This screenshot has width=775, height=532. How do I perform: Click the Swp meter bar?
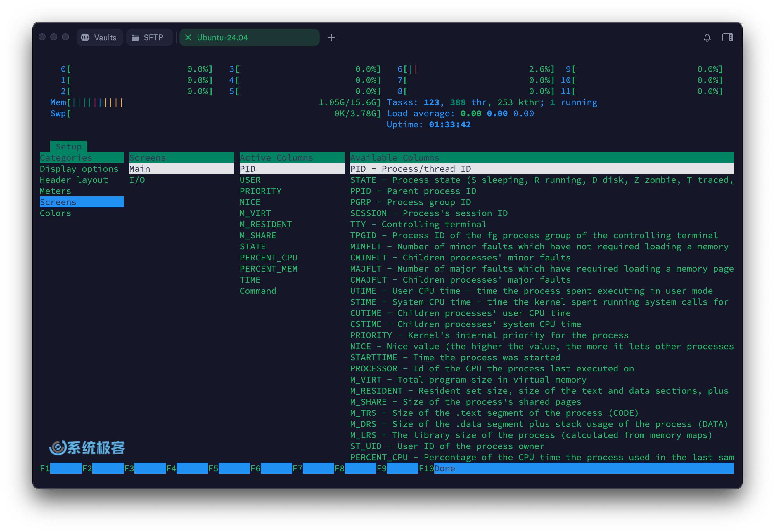tap(215, 114)
